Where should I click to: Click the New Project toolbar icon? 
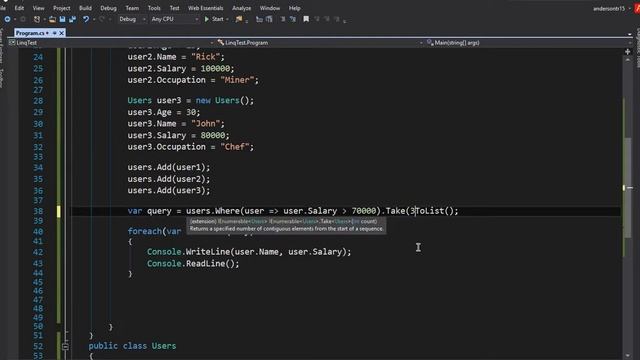37,19
